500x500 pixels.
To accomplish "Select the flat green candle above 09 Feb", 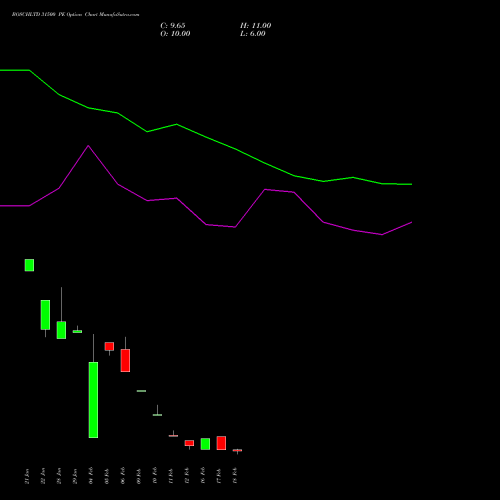I will click(x=141, y=391).
